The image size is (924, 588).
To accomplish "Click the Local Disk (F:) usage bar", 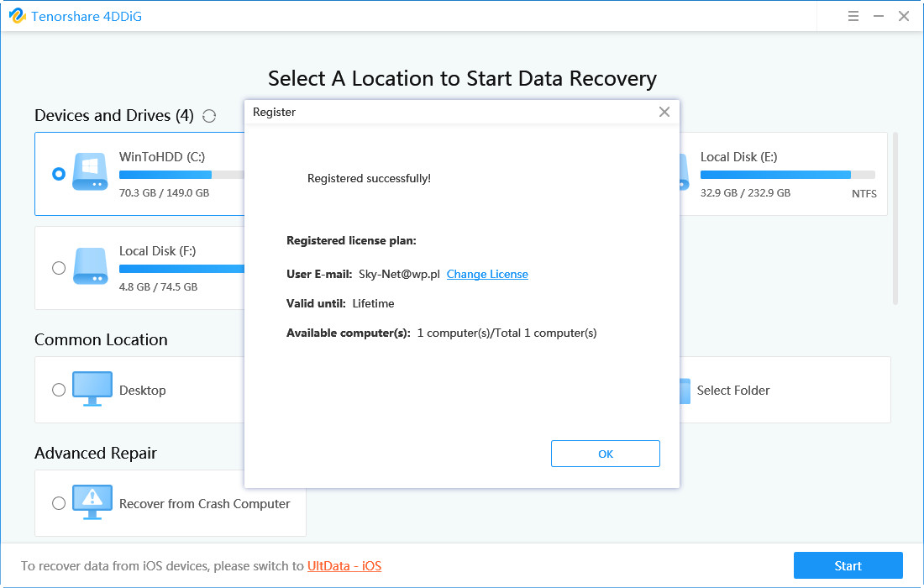I will click(181, 269).
